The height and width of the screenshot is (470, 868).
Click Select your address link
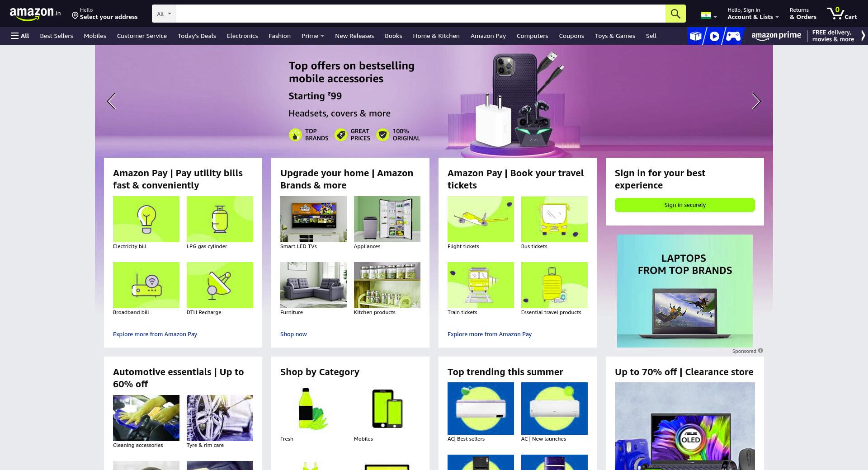108,17
